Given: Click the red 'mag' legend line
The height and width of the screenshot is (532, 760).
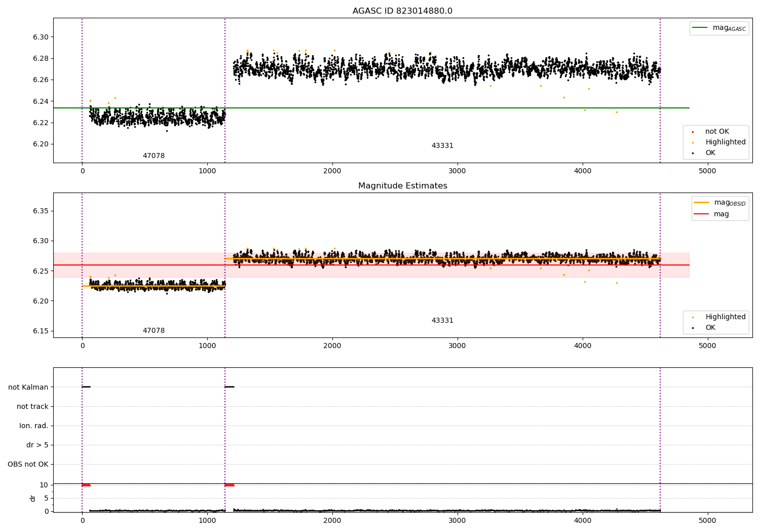Looking at the screenshot, I should click(701, 214).
